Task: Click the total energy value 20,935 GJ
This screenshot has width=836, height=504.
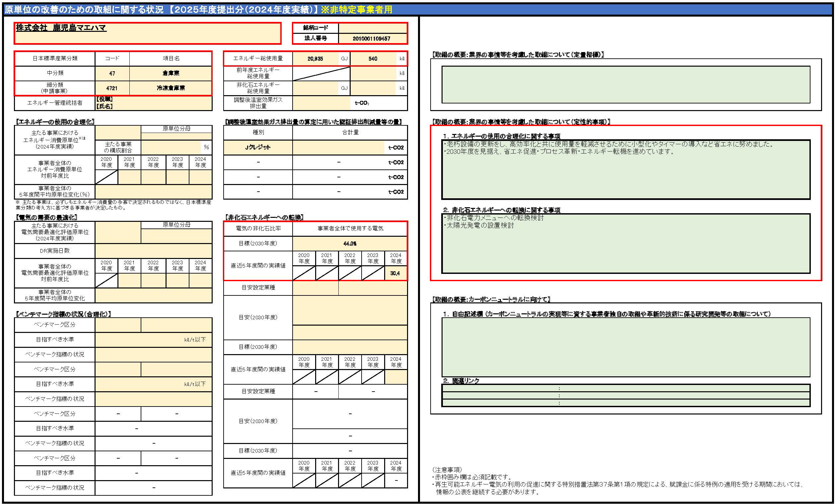Action: [x=315, y=59]
